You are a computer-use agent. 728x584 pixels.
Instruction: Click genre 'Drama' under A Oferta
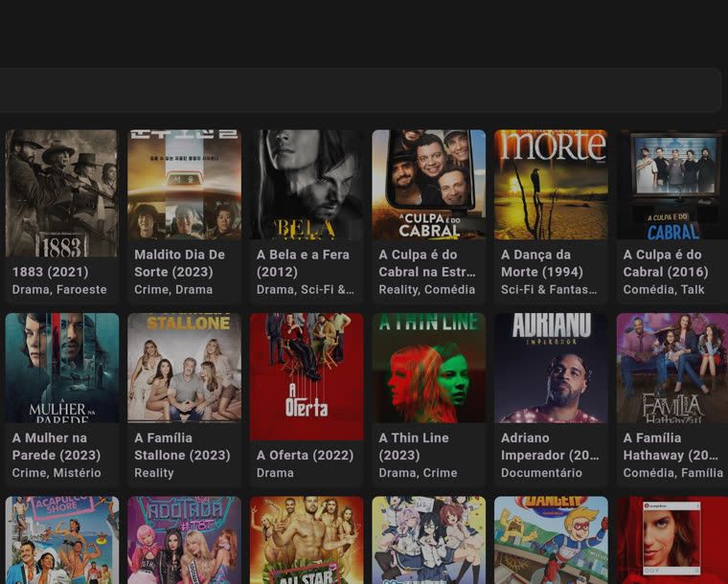[275, 473]
